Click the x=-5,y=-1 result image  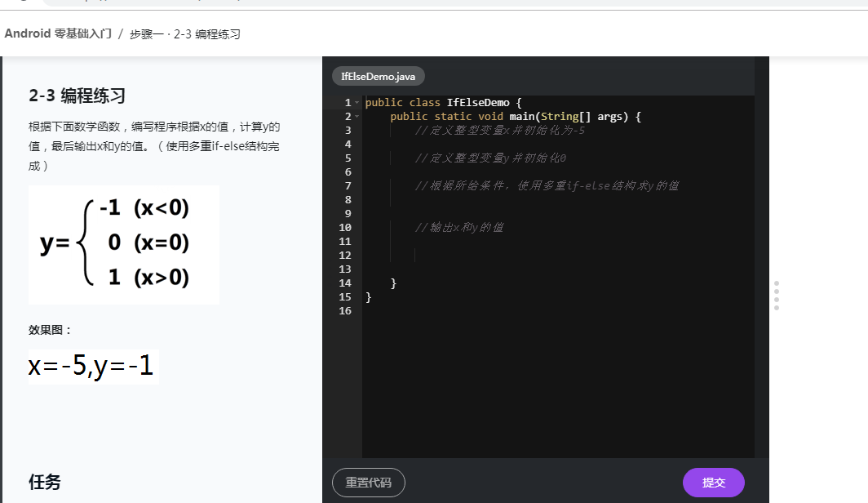94,366
